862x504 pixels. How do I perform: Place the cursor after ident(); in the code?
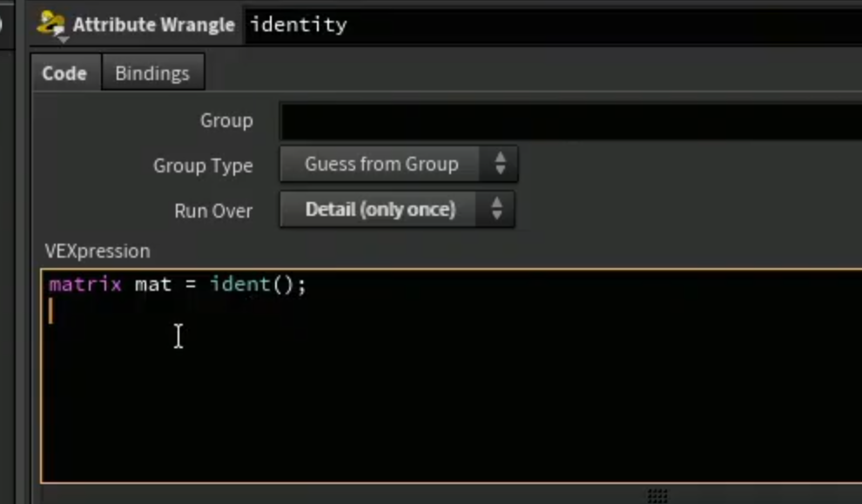(306, 285)
